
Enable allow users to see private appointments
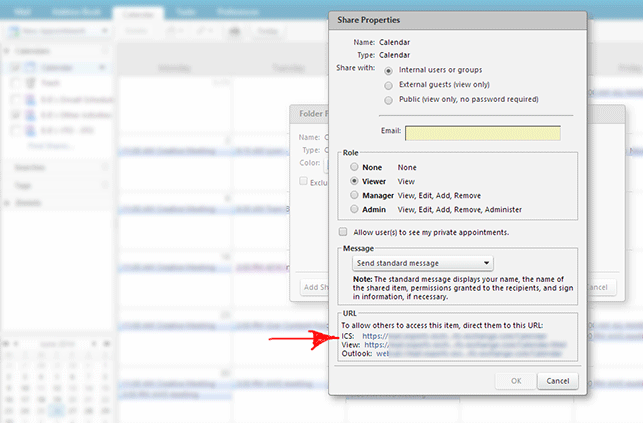coord(343,232)
